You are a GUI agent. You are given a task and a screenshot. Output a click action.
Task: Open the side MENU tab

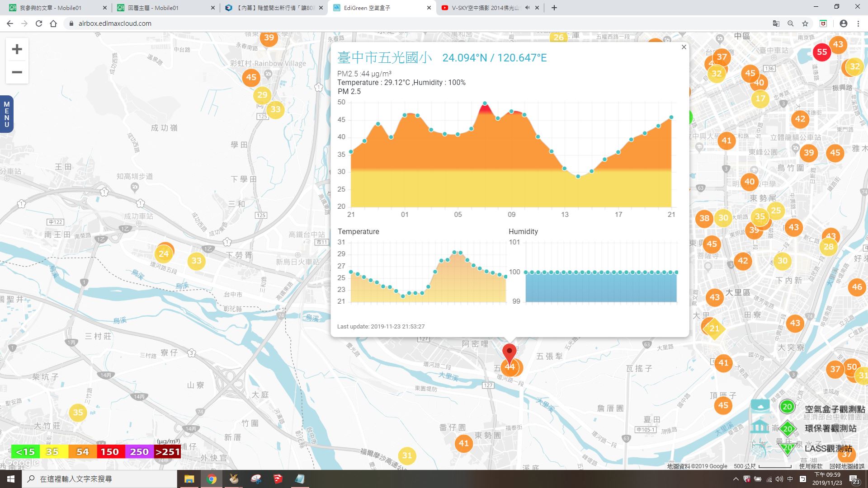pos(6,114)
